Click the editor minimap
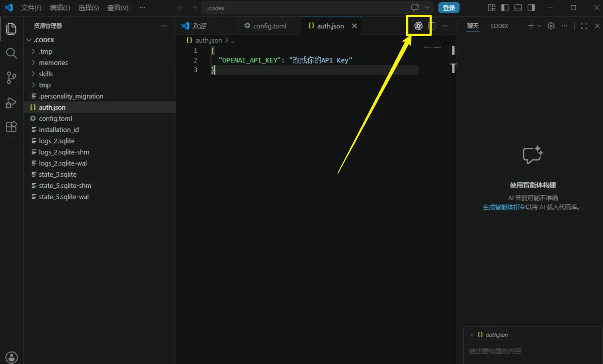The image size is (603, 364). pyautogui.click(x=432, y=47)
